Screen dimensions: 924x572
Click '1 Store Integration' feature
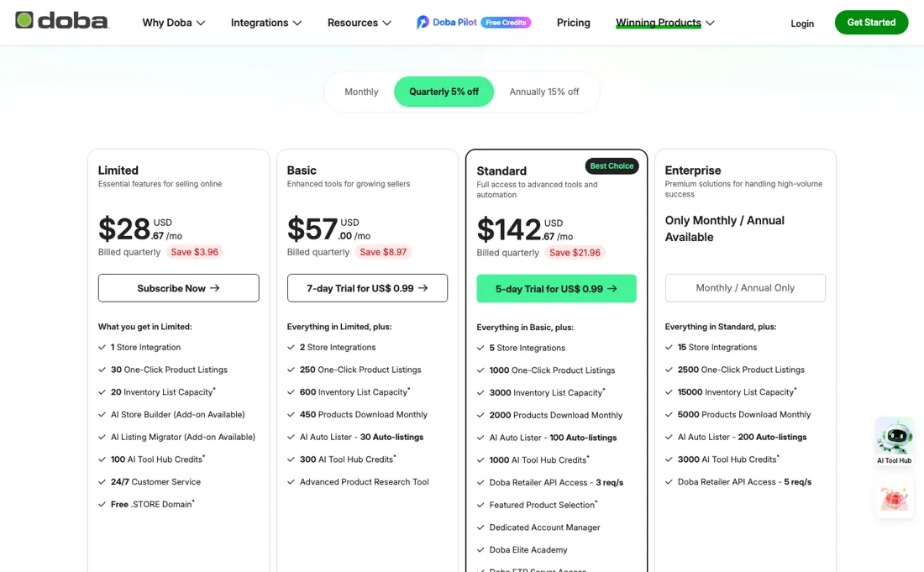click(x=145, y=348)
